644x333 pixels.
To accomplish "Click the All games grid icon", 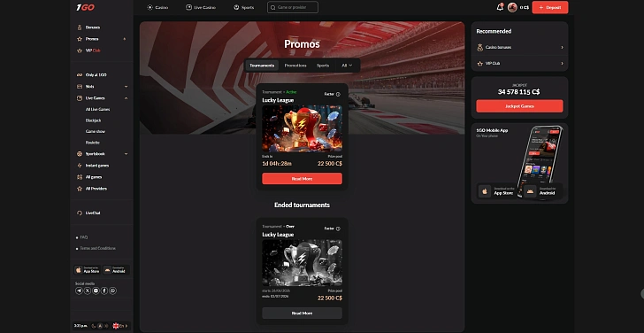I will tap(80, 177).
